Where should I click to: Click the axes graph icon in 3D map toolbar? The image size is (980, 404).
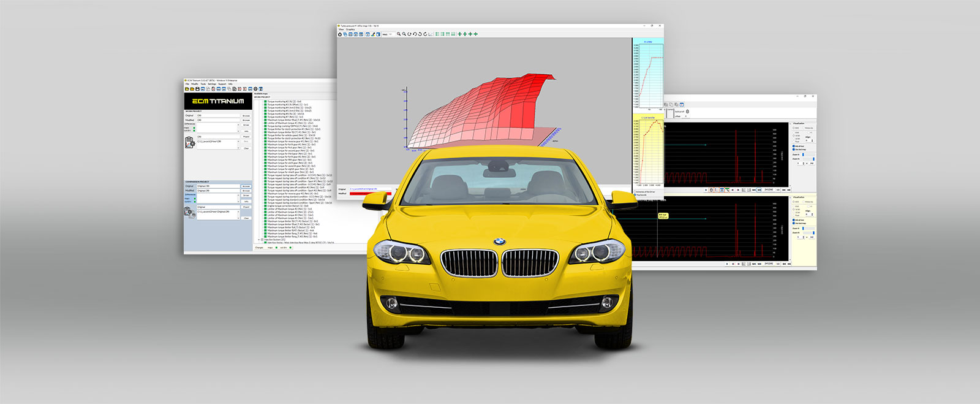click(x=431, y=34)
